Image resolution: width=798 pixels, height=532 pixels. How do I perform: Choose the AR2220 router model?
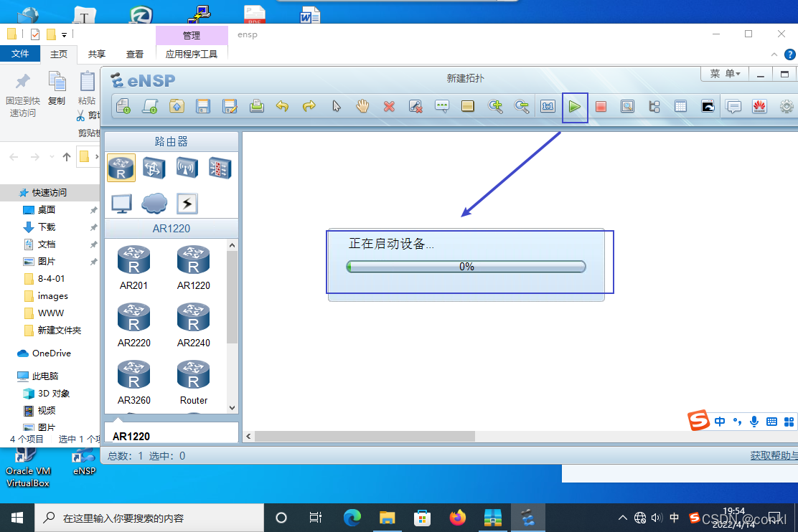134,325
